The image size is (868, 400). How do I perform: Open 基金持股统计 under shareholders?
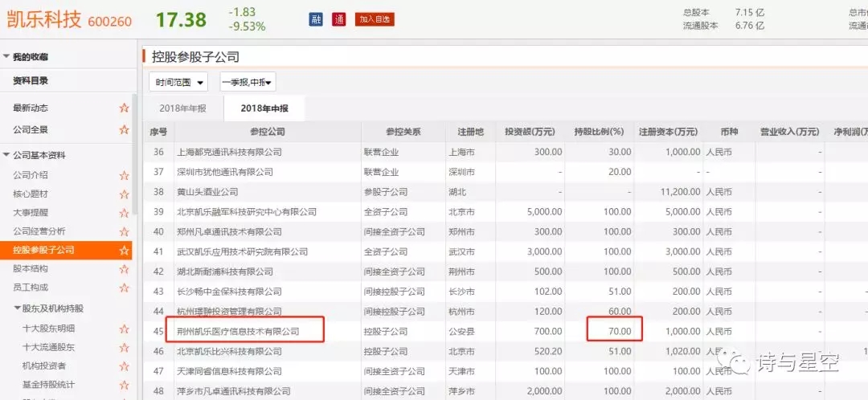pos(49,385)
